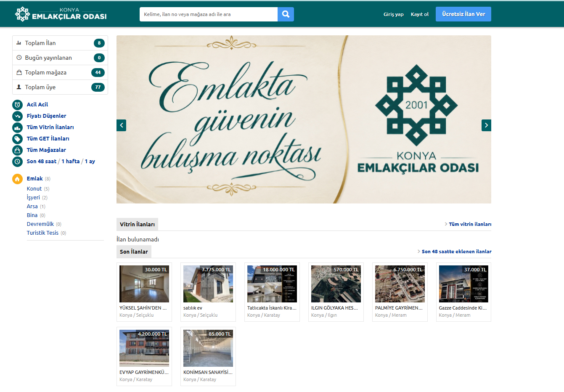Click the 37.000 TL listing thumbnail
The image size is (564, 392).
(464, 284)
